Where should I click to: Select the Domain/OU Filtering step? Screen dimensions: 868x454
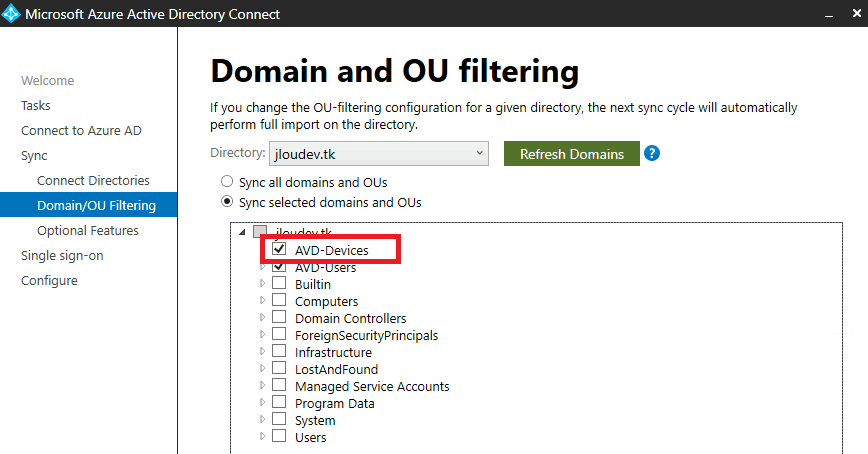[x=89, y=205]
